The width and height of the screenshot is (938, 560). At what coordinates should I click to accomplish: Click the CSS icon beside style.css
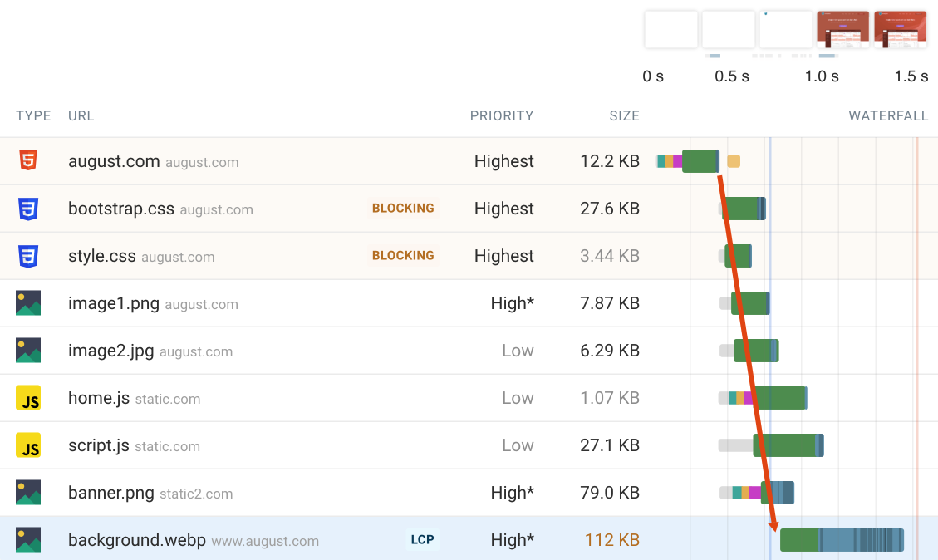pos(28,255)
